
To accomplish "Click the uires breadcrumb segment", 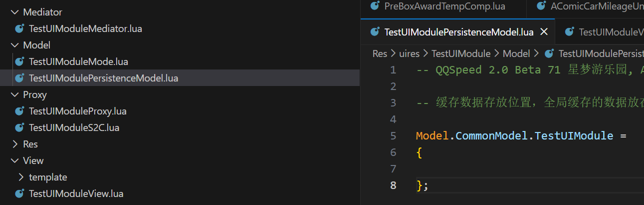I will pos(409,53).
